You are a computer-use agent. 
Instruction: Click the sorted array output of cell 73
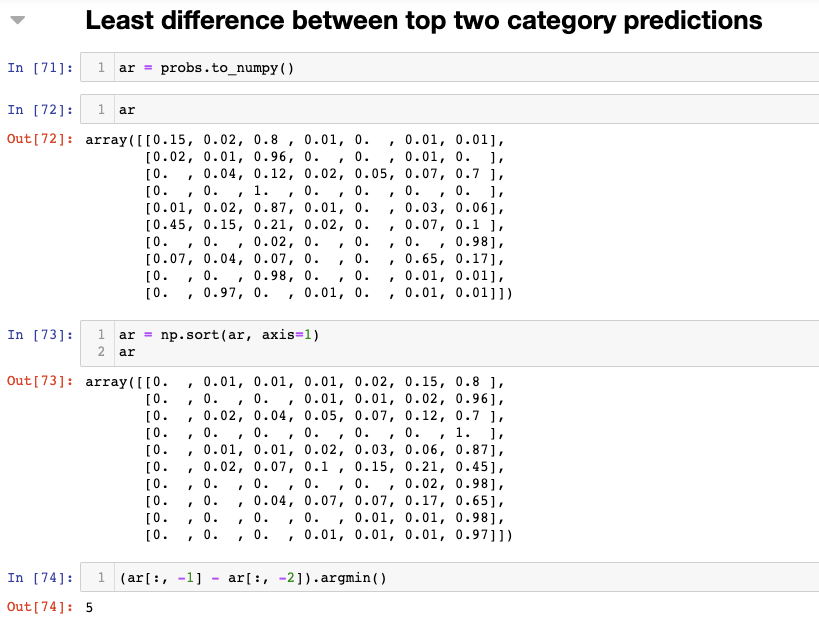click(x=299, y=458)
